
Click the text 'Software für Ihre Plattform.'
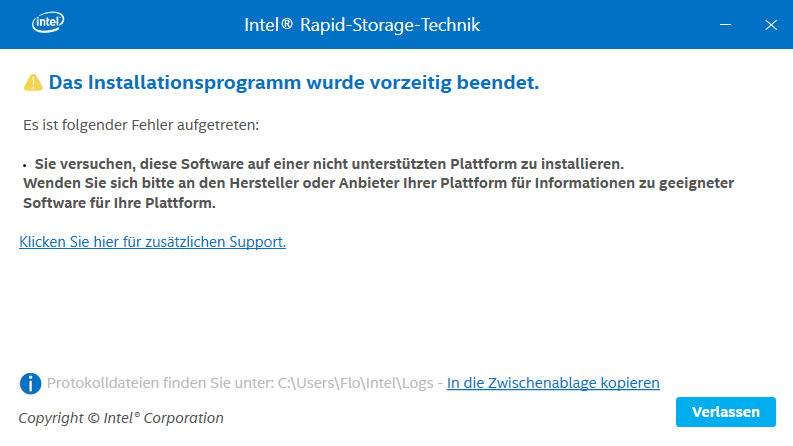point(119,203)
